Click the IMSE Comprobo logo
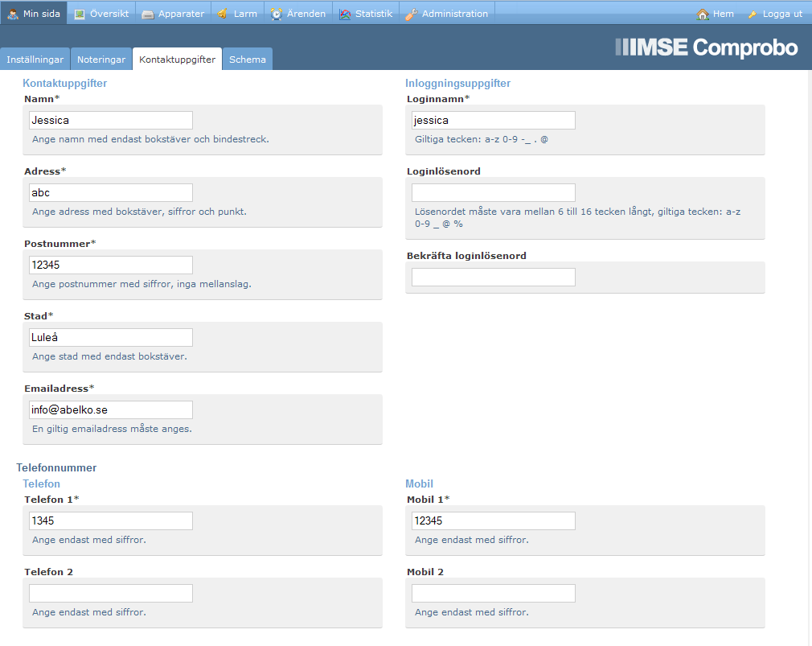The height and width of the screenshot is (646, 812). click(x=707, y=47)
